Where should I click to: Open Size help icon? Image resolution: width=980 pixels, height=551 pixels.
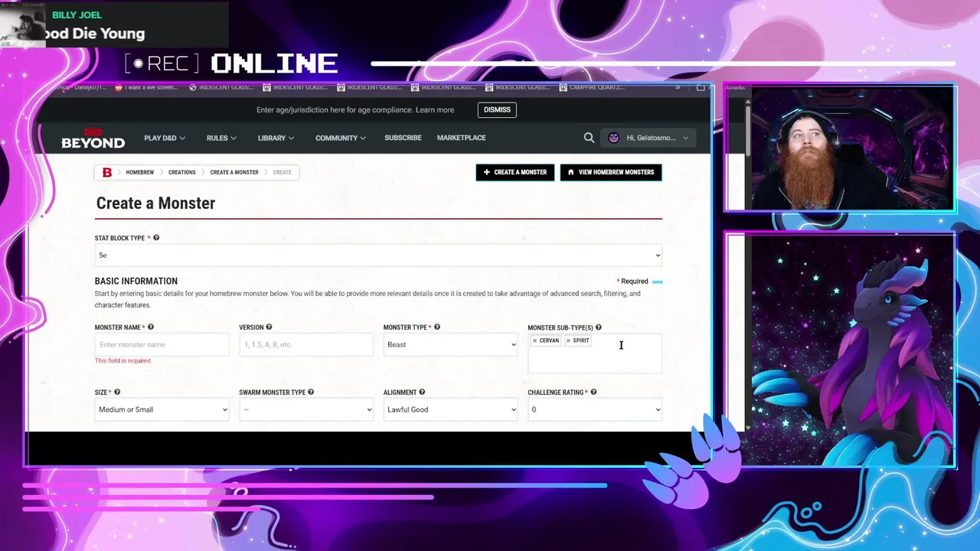point(117,393)
